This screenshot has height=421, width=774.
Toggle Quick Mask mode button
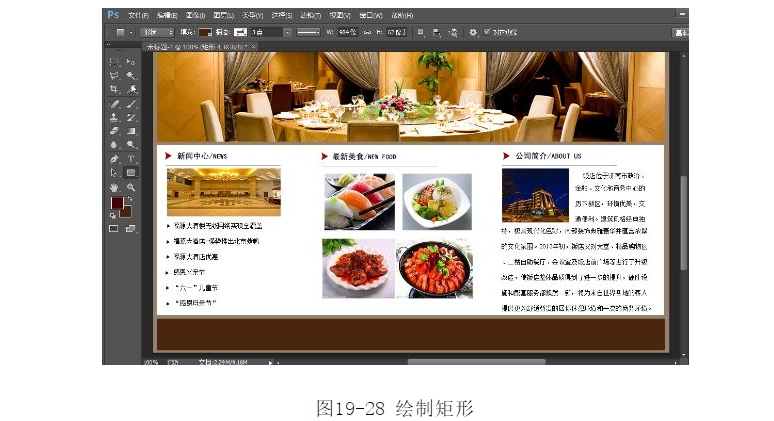[114, 228]
